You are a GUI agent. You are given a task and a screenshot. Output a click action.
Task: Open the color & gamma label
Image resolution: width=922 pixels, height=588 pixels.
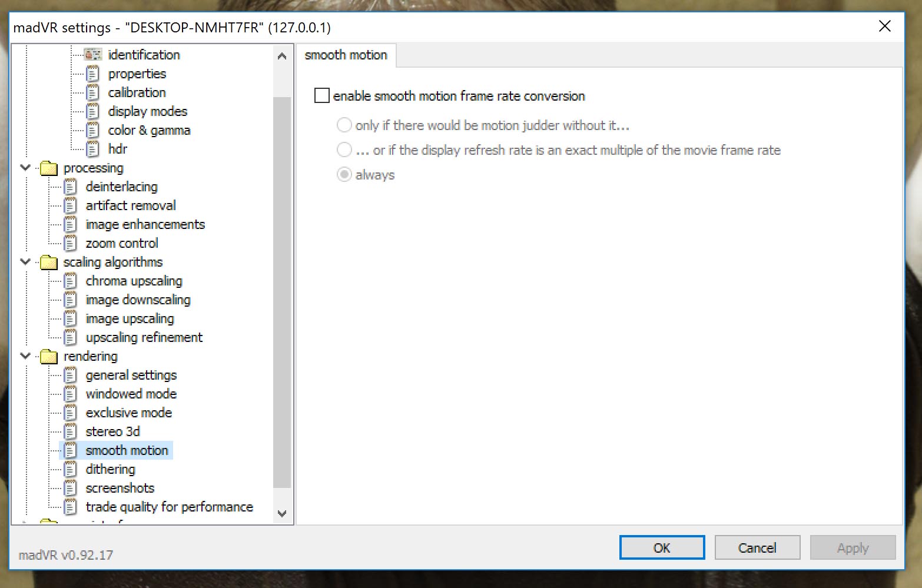(150, 130)
